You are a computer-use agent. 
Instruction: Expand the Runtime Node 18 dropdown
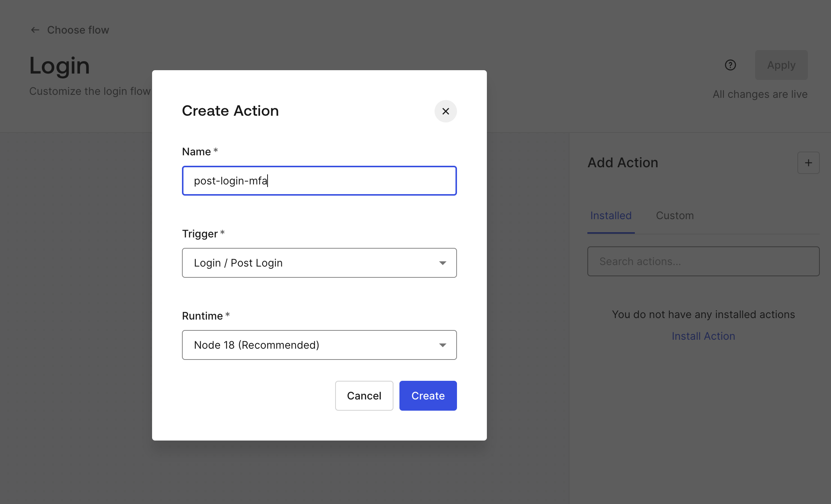(x=319, y=345)
